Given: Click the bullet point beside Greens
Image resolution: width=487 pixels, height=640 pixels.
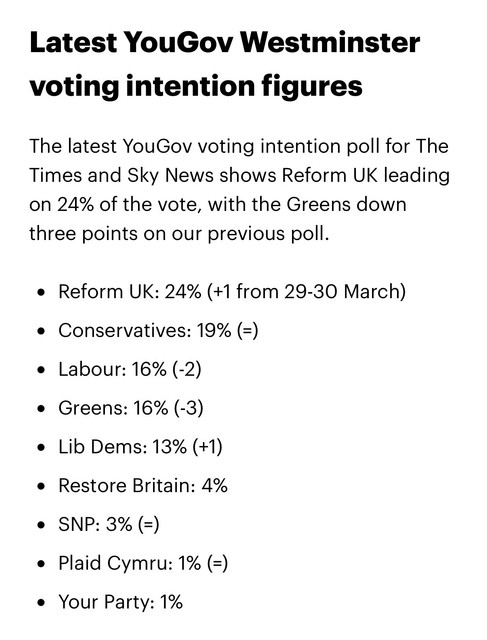Looking at the screenshot, I should pos(40,409).
